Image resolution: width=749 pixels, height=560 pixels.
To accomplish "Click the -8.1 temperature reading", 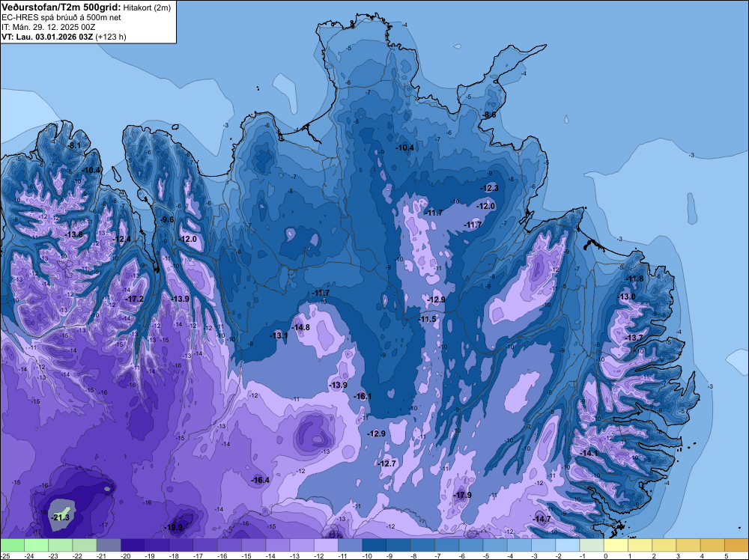I will pyautogui.click(x=73, y=145).
